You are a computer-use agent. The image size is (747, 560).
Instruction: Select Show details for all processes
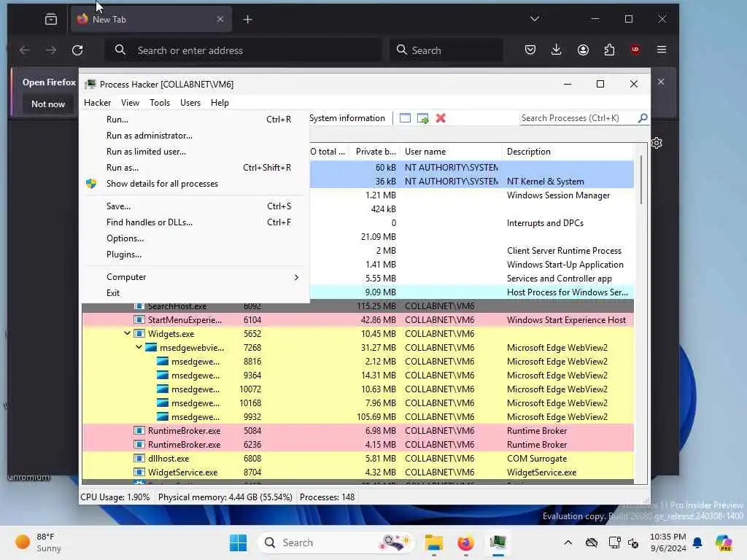point(196,184)
